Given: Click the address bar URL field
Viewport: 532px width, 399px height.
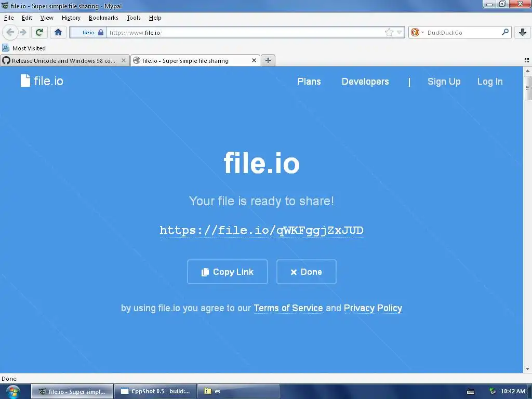Looking at the screenshot, I should (246, 33).
